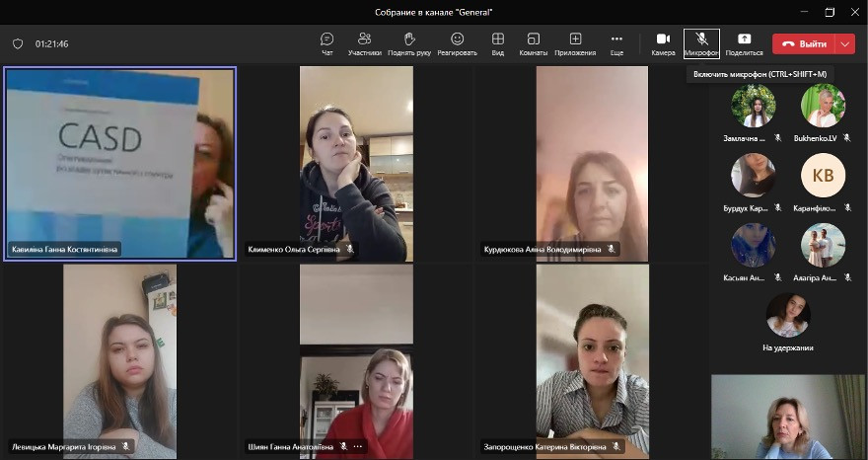This screenshot has width=868, height=460.
Task: Show the Участники participants list
Action: [x=365, y=43]
